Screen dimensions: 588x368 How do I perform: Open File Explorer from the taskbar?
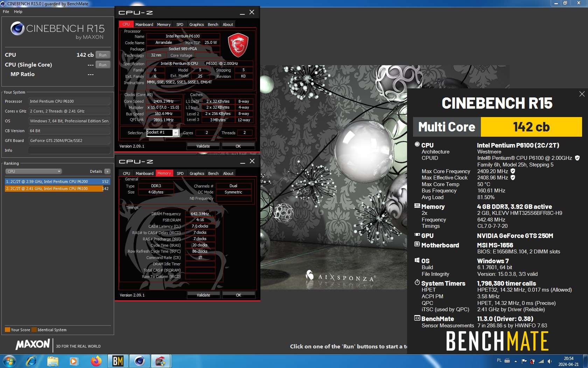(52, 361)
